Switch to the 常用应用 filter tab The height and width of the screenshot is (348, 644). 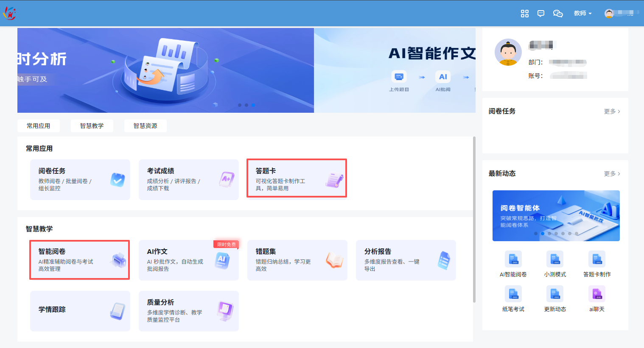click(38, 125)
